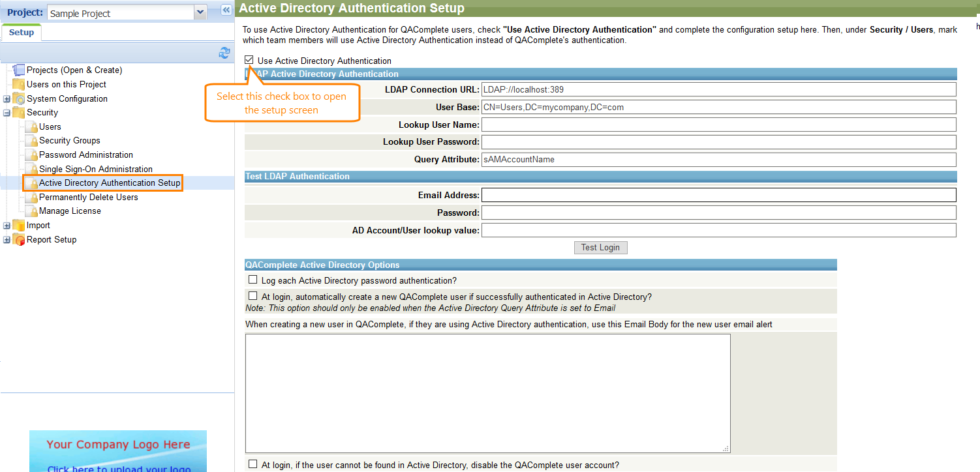Expand the Import tree node
The height and width of the screenshot is (472, 980).
(7, 226)
